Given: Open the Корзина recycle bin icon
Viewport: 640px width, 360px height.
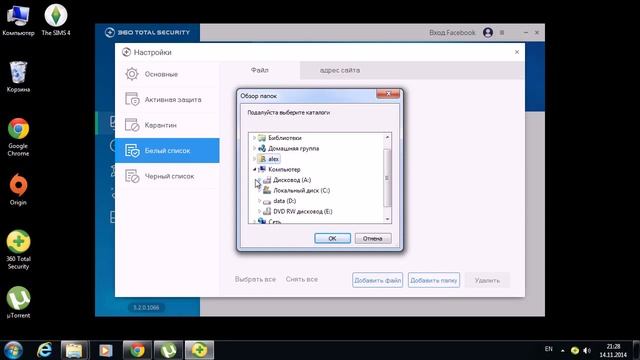Looking at the screenshot, I should [18, 77].
